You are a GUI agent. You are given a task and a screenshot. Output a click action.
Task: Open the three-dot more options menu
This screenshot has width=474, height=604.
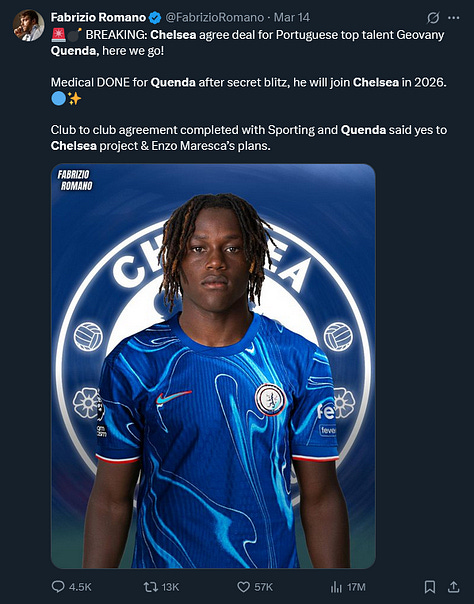click(454, 18)
